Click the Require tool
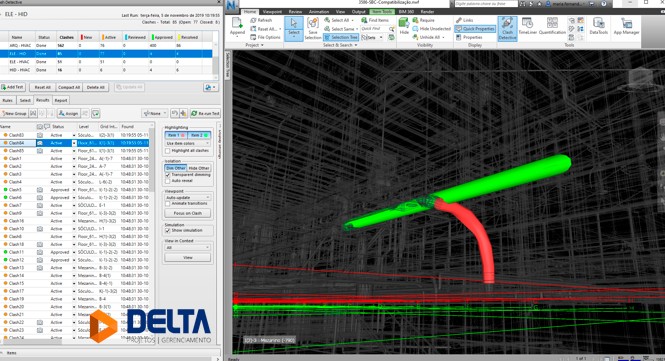 click(x=424, y=20)
